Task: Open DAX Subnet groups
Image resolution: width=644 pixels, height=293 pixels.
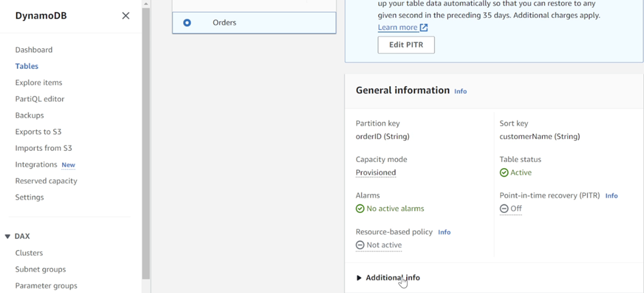Action: (41, 270)
